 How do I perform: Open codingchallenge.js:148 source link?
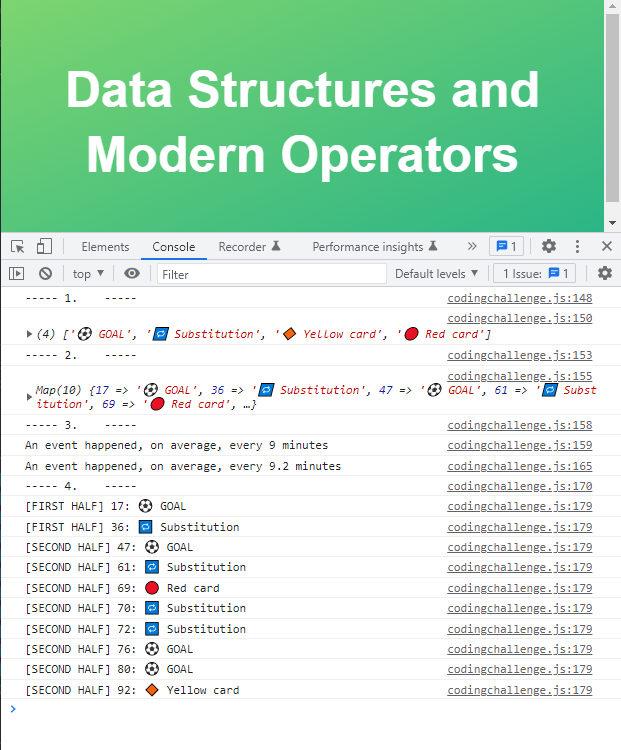(520, 298)
